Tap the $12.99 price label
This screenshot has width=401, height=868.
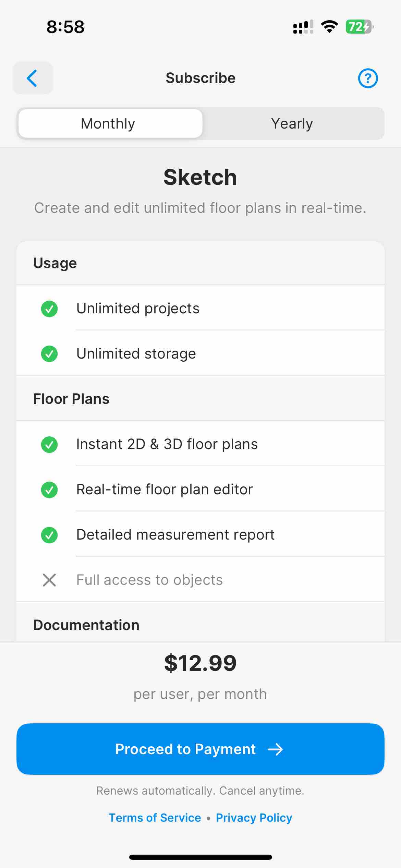[200, 663]
